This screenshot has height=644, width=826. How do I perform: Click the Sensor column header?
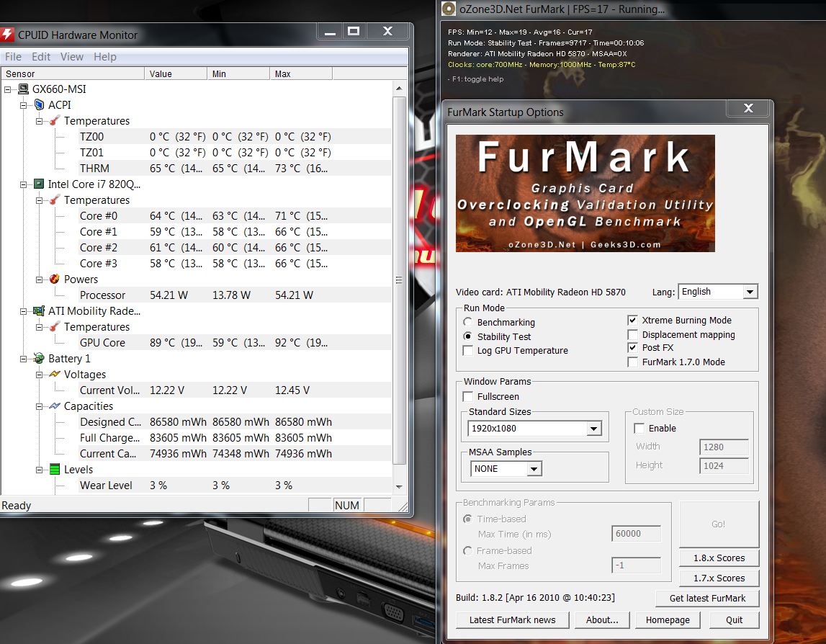click(x=73, y=73)
